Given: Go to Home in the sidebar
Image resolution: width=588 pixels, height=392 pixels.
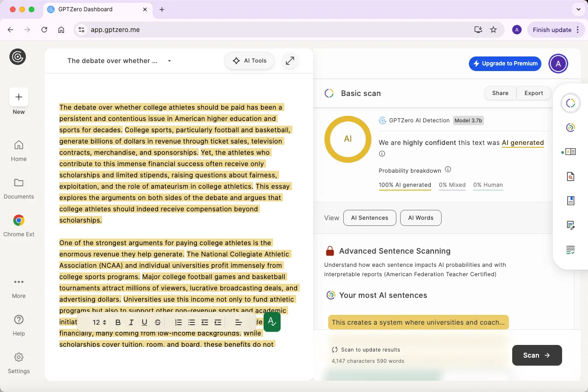Looking at the screenshot, I should [19, 151].
